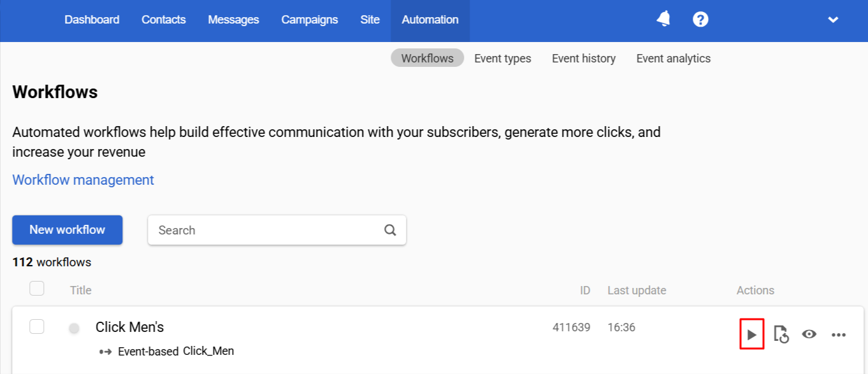Open the Click Men's workflow title

pyautogui.click(x=129, y=327)
